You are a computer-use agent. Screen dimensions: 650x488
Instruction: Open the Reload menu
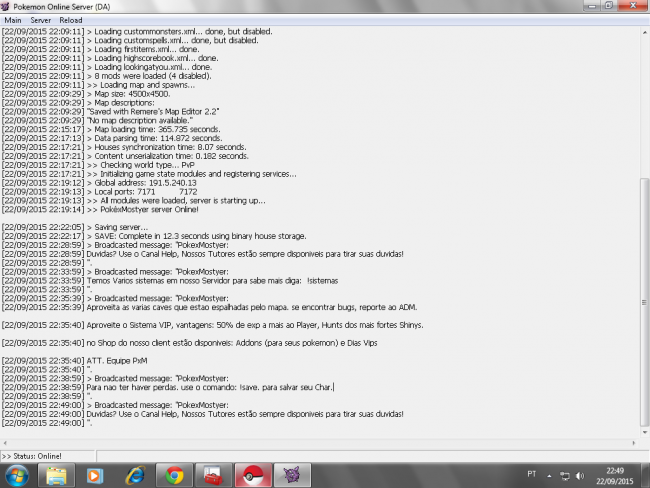70,20
